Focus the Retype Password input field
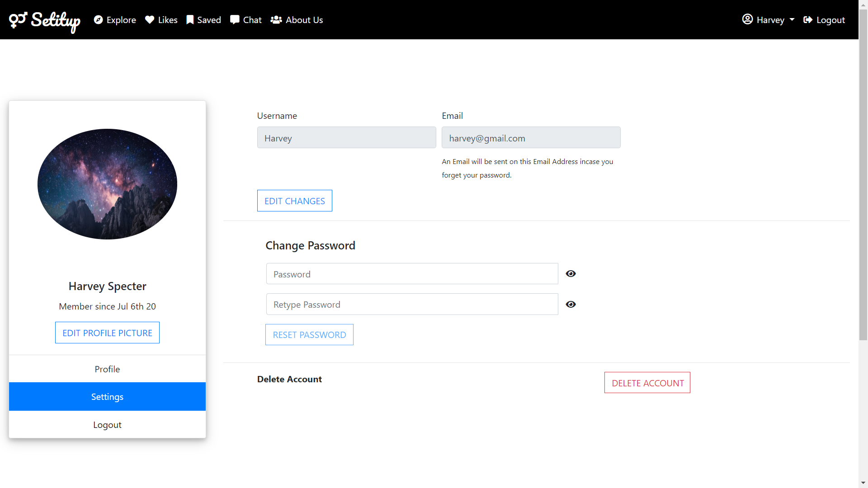This screenshot has width=868, height=488. 412,305
